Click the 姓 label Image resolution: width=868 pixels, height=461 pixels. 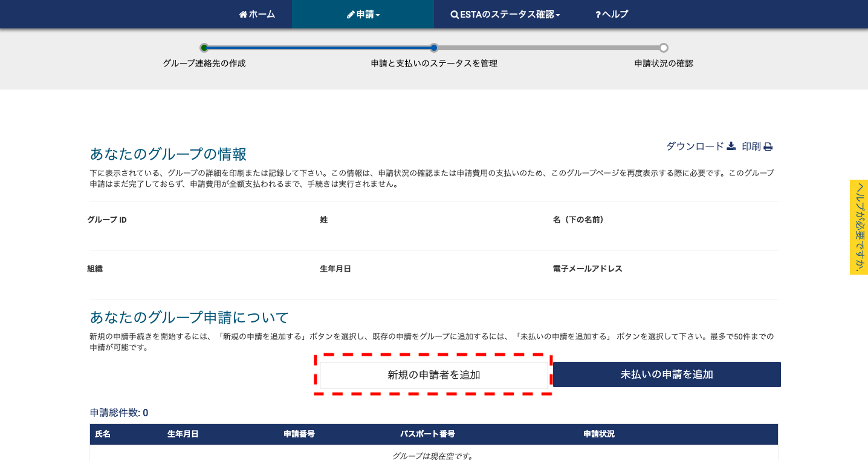tap(324, 220)
